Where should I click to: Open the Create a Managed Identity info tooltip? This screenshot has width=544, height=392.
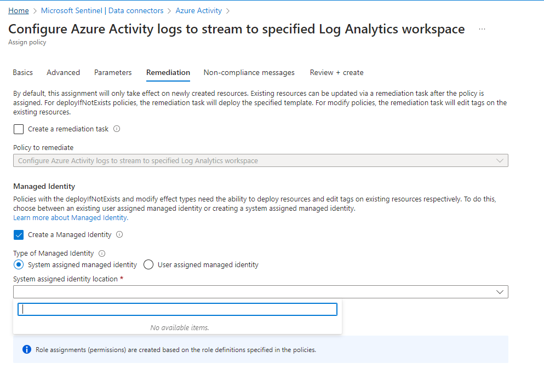pyautogui.click(x=118, y=235)
